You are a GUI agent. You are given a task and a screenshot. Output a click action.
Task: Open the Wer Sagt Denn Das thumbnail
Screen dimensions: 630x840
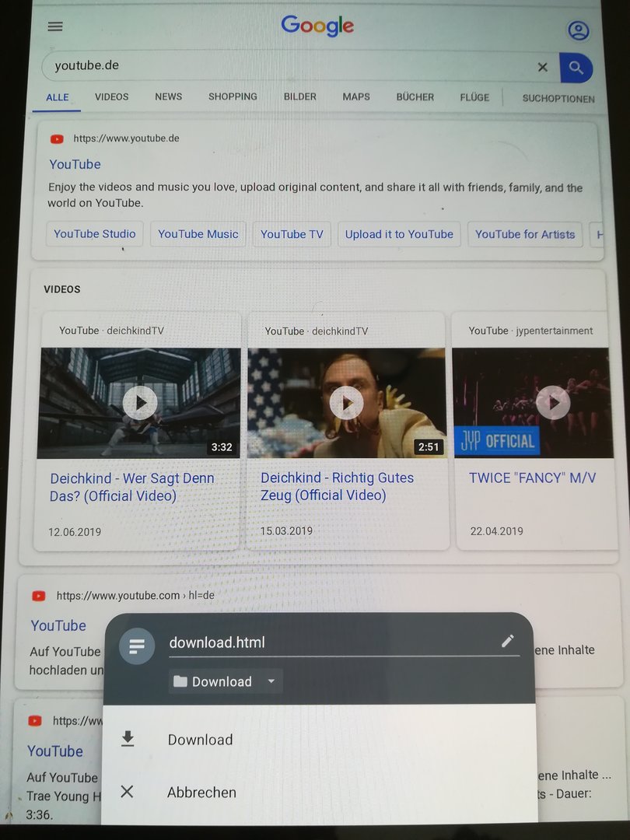point(138,403)
